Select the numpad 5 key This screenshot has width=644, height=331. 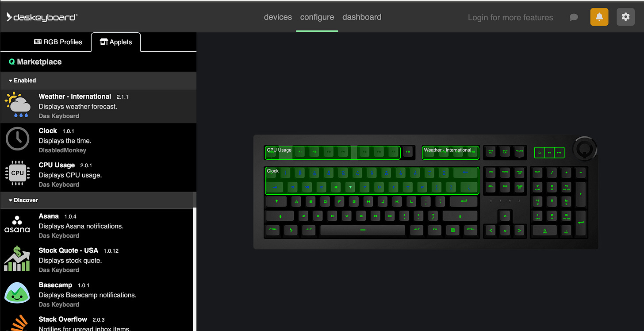(x=552, y=201)
